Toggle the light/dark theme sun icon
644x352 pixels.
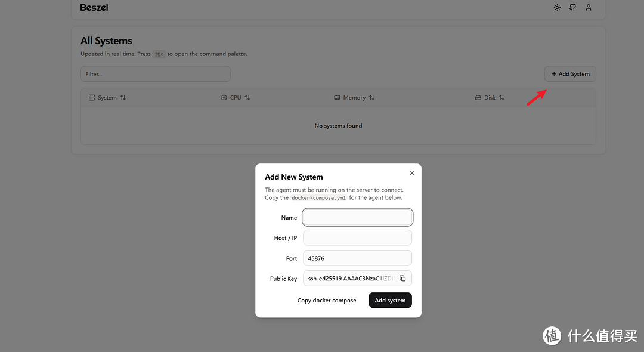(557, 8)
